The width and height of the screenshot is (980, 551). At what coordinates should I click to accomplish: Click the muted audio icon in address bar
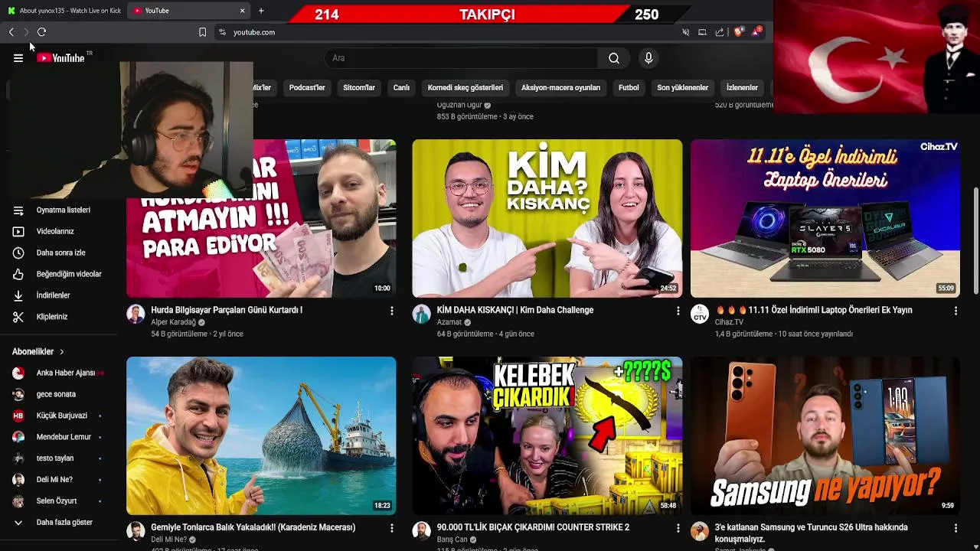click(x=685, y=32)
